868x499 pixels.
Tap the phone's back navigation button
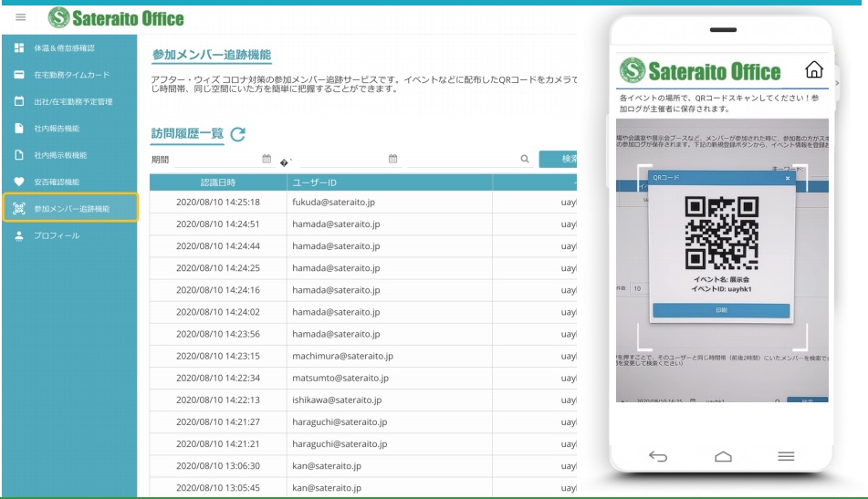point(658,456)
